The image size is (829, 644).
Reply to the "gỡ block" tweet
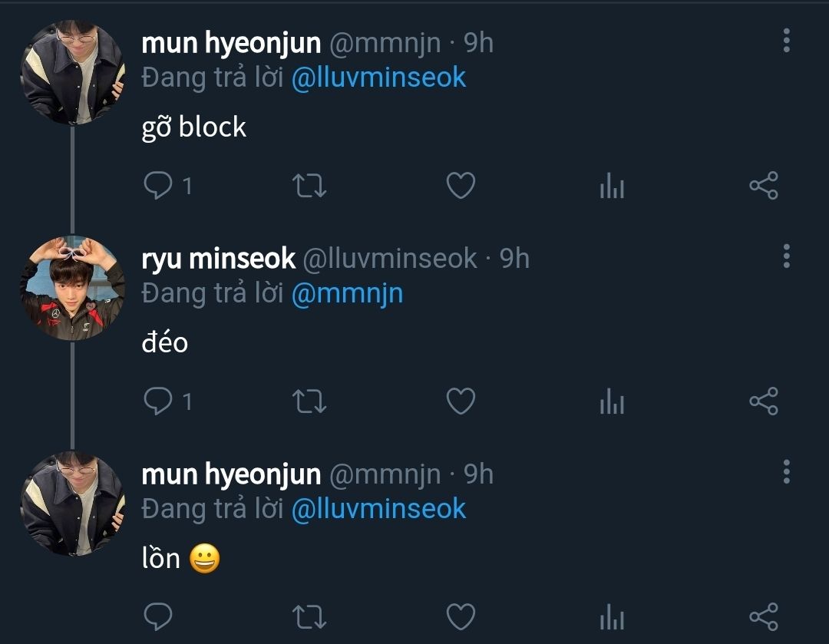click(159, 186)
